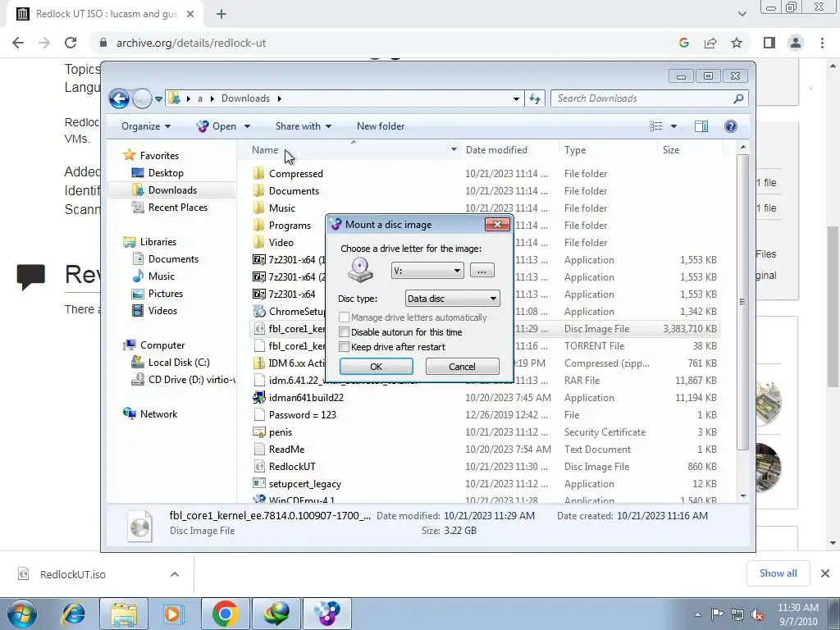Viewport: 840px width, 630px height.
Task: Click Cancel in Mount a disc image dialog
Action: point(462,367)
